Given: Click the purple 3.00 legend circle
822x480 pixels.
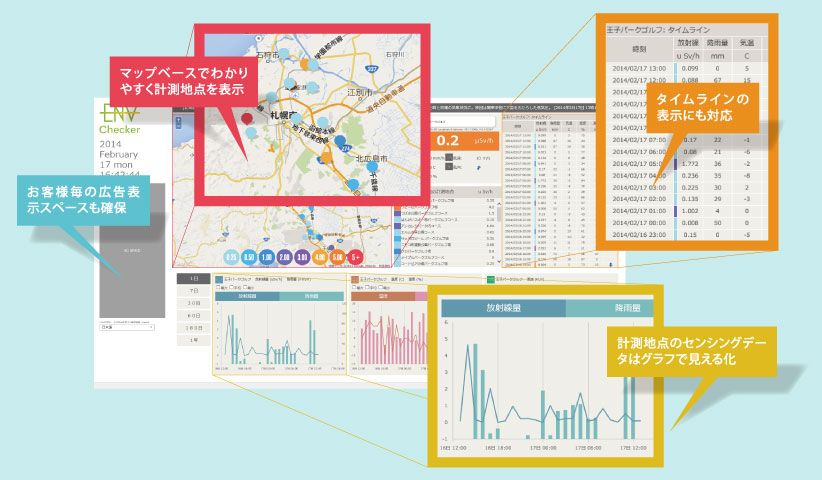Looking at the screenshot, I should click(x=302, y=257).
